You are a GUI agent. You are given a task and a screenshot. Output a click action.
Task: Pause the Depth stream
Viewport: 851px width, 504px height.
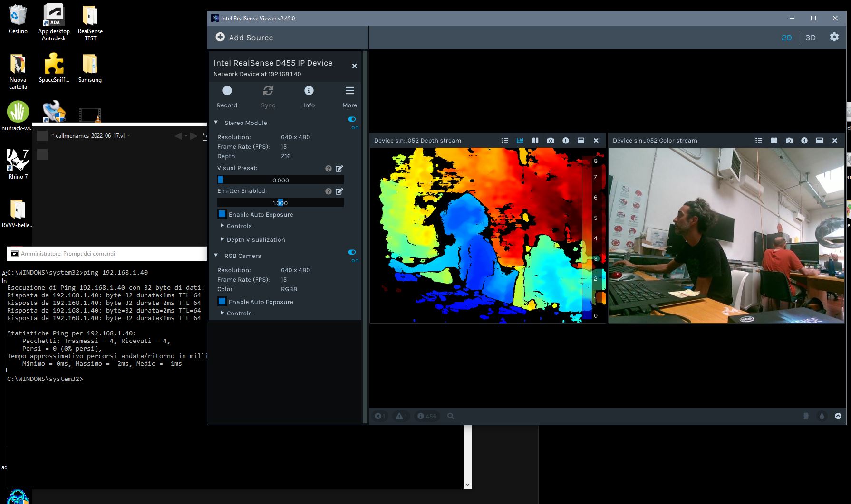[x=535, y=141]
